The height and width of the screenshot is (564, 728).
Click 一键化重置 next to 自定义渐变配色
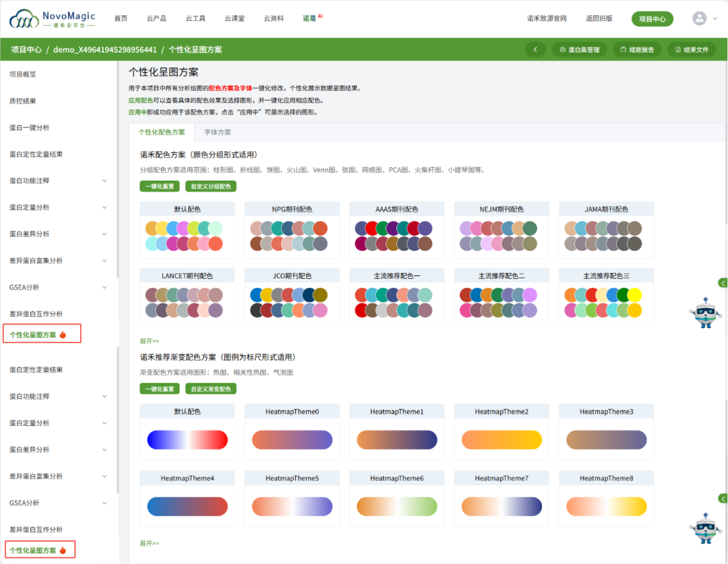click(x=160, y=389)
